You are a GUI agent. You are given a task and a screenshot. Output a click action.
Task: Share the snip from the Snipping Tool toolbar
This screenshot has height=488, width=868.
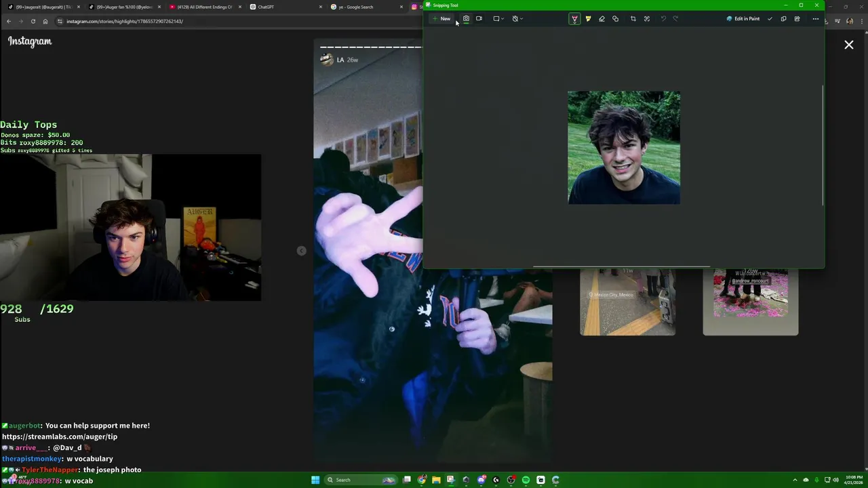(x=797, y=19)
